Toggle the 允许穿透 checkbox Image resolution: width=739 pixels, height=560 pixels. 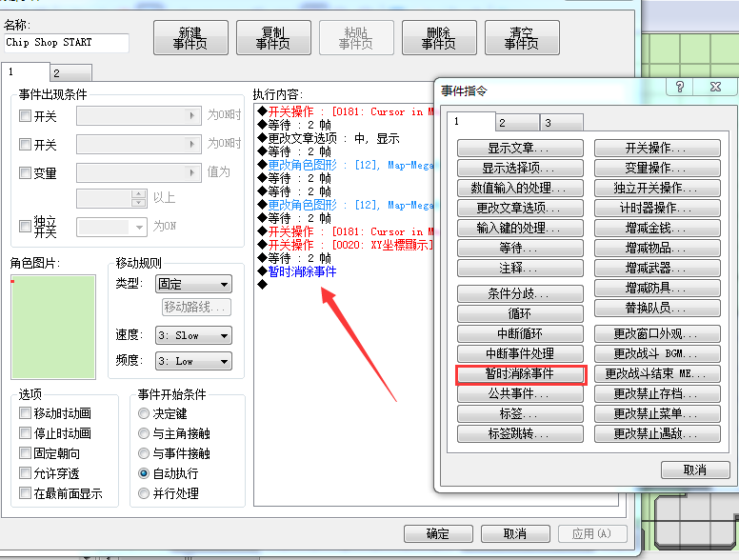pyautogui.click(x=25, y=472)
